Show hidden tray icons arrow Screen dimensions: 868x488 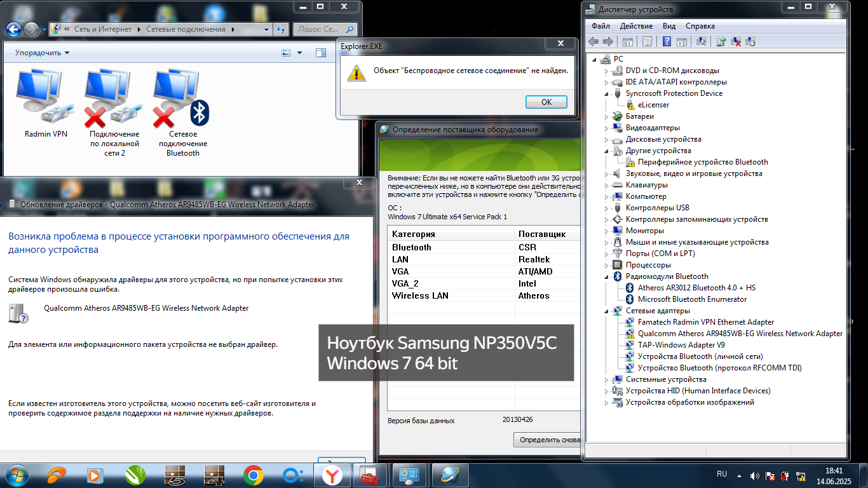pos(738,475)
